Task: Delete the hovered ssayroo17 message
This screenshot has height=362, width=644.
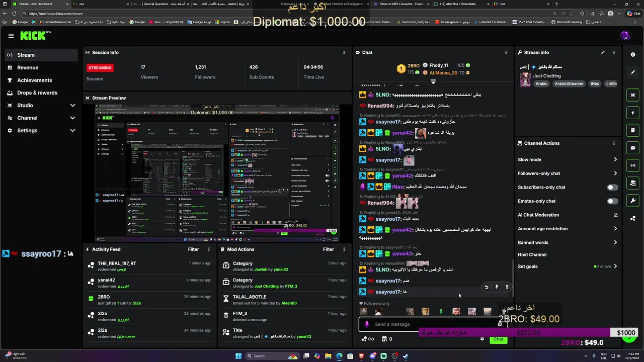Action: (507, 287)
